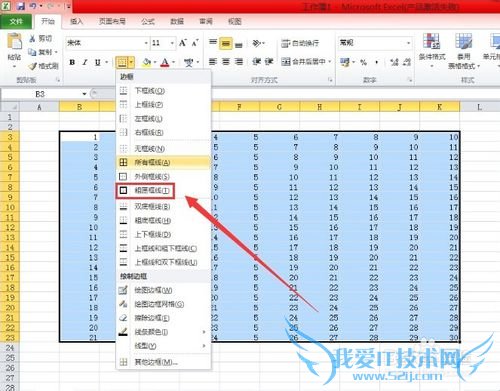
Task: Click the Decrease Indent icon
Action: [x=256, y=62]
